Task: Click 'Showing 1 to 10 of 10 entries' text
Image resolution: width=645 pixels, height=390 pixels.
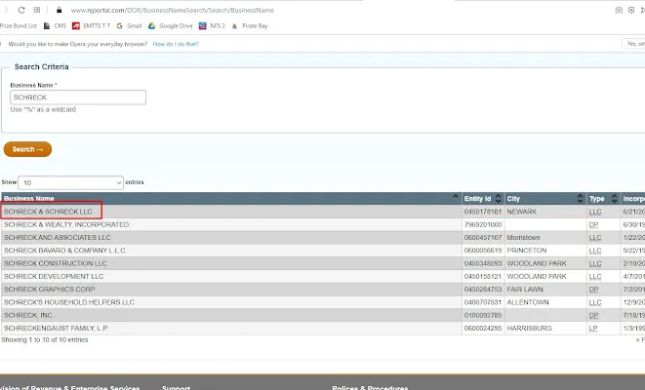Action: (44, 340)
